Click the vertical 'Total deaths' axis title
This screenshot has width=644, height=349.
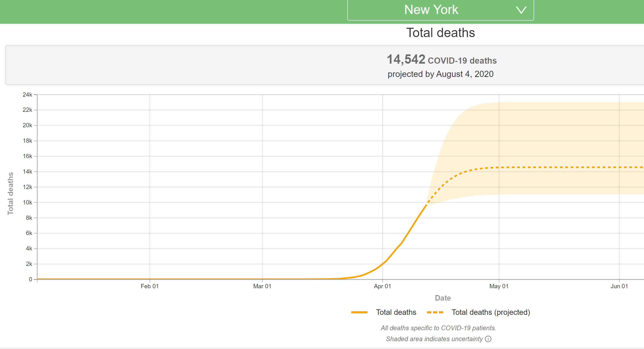pyautogui.click(x=10, y=193)
